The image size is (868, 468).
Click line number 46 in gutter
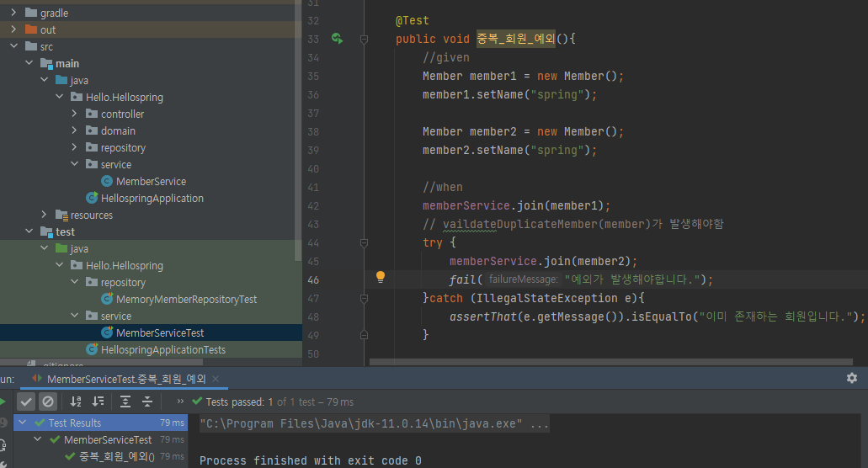click(313, 280)
